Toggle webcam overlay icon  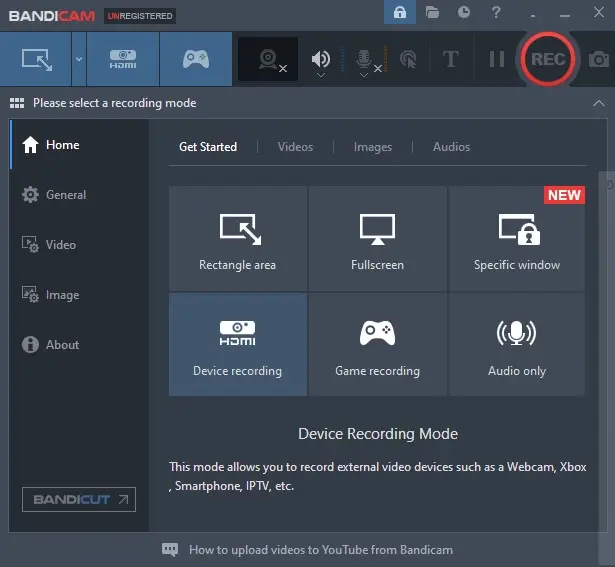(268, 59)
